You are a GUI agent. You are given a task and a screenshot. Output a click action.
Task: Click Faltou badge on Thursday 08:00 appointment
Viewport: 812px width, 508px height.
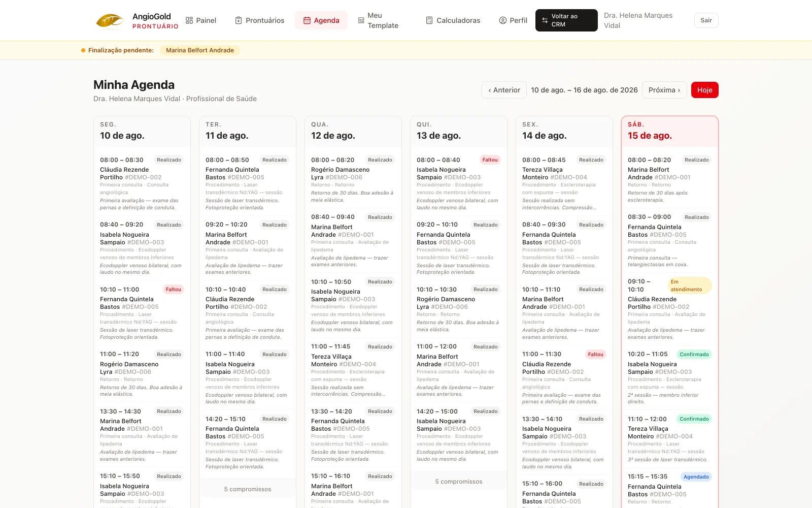point(490,160)
